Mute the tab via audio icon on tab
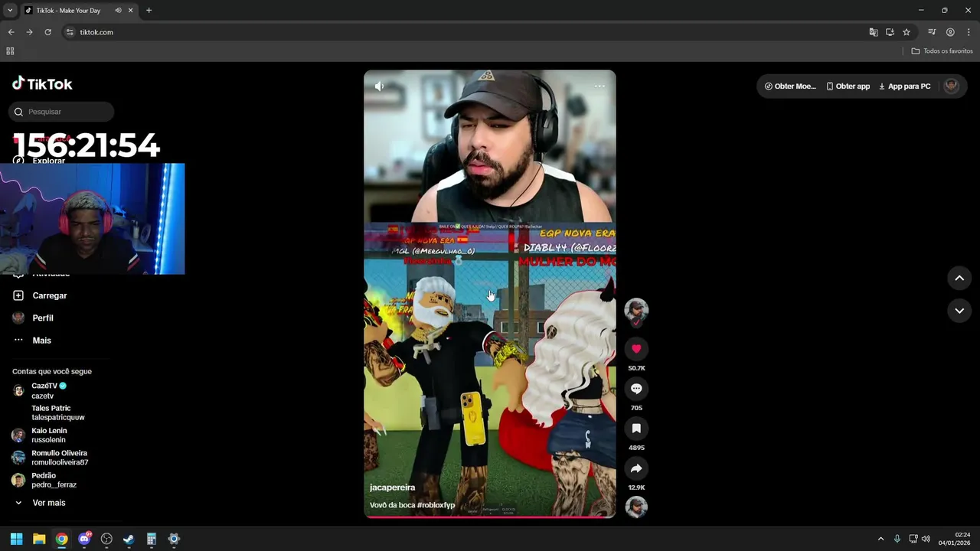Screen dimensions: 980x551 [118, 11]
